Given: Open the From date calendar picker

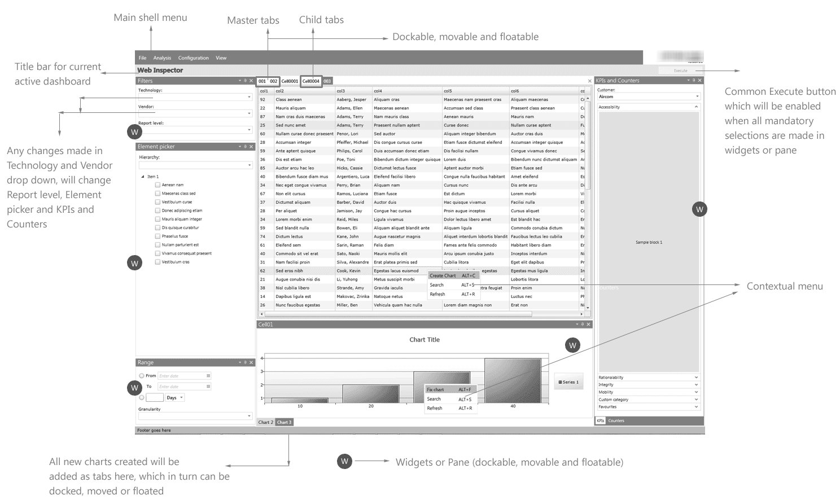Looking at the screenshot, I should (x=208, y=376).
